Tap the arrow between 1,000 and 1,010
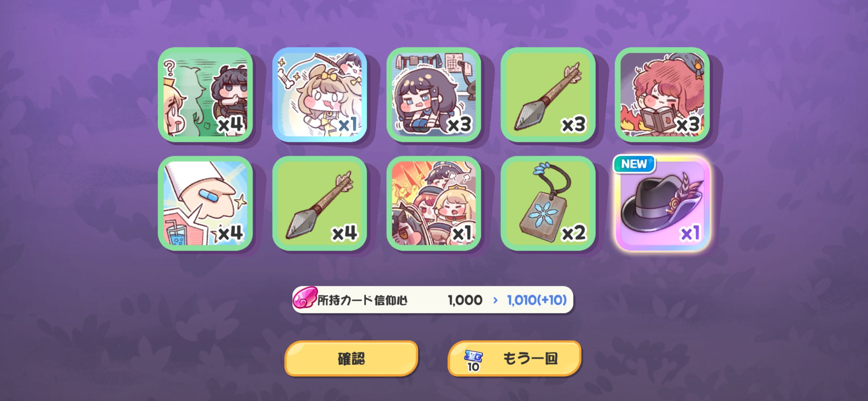This screenshot has width=868, height=401. (495, 301)
